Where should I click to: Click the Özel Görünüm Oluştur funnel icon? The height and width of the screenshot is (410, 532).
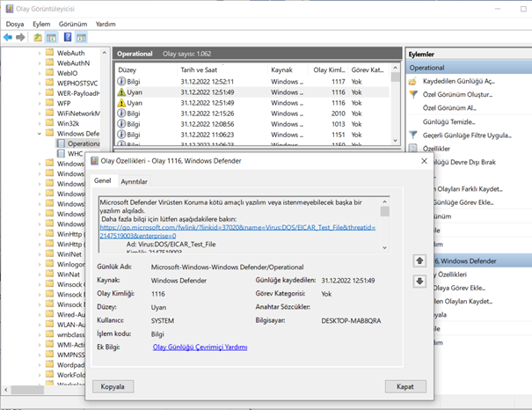coord(413,94)
